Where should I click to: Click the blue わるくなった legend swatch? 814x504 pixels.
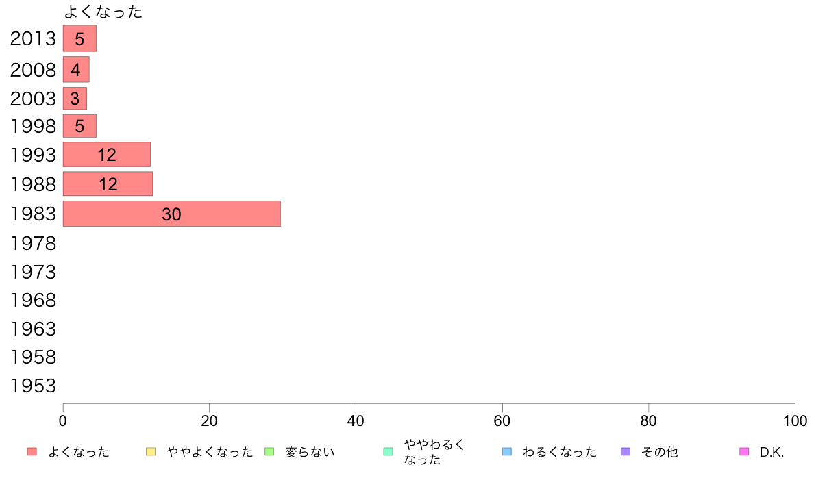pyautogui.click(x=506, y=452)
